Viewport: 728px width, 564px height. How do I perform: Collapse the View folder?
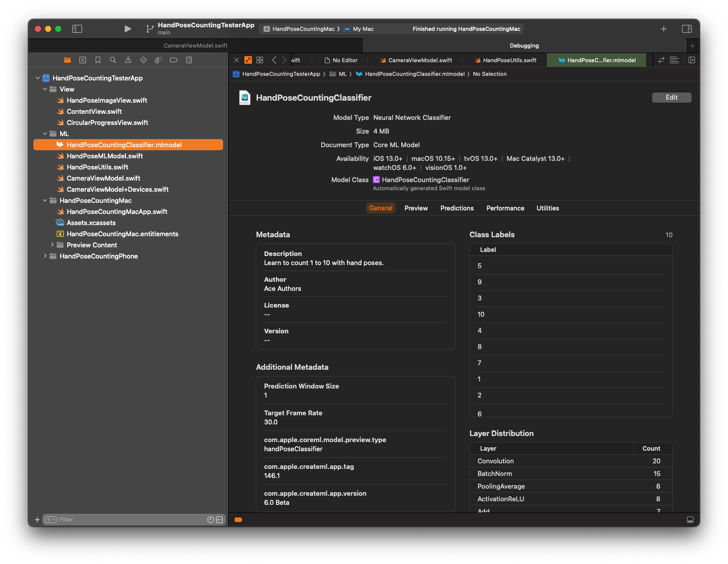click(x=45, y=89)
